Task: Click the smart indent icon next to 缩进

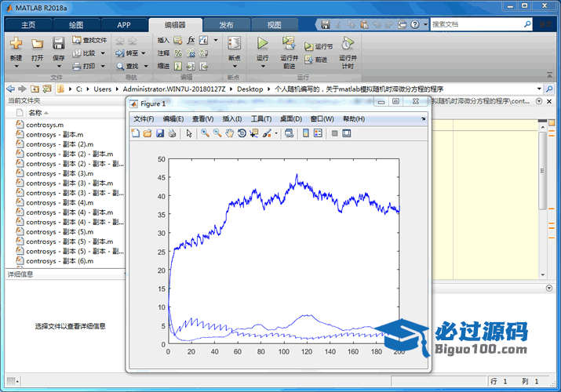Action: pyautogui.click(x=178, y=66)
